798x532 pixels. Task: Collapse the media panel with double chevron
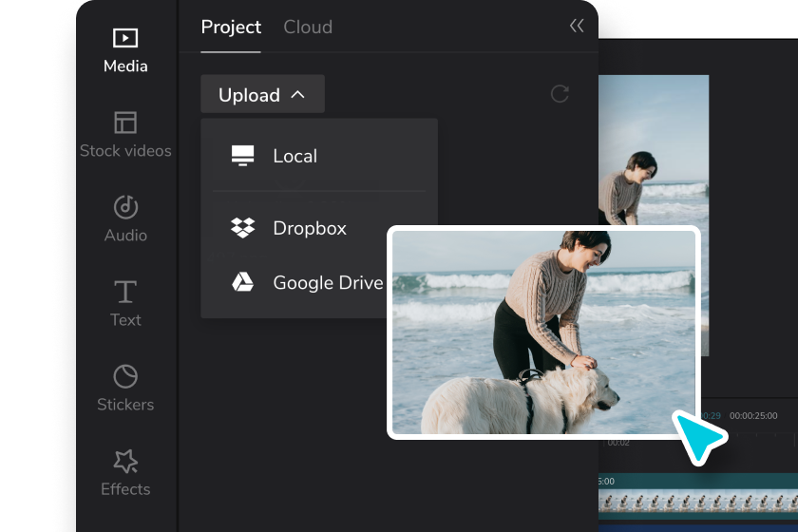pyautogui.click(x=577, y=26)
